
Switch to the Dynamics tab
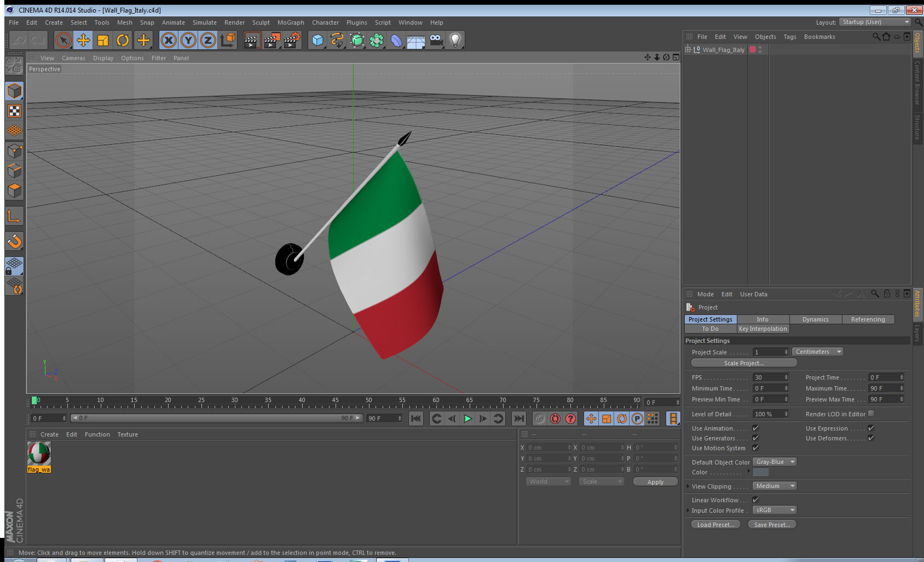coord(815,319)
